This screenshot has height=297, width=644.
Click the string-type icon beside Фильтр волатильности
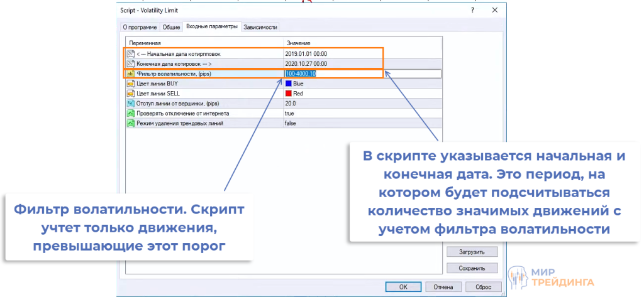pyautogui.click(x=131, y=73)
